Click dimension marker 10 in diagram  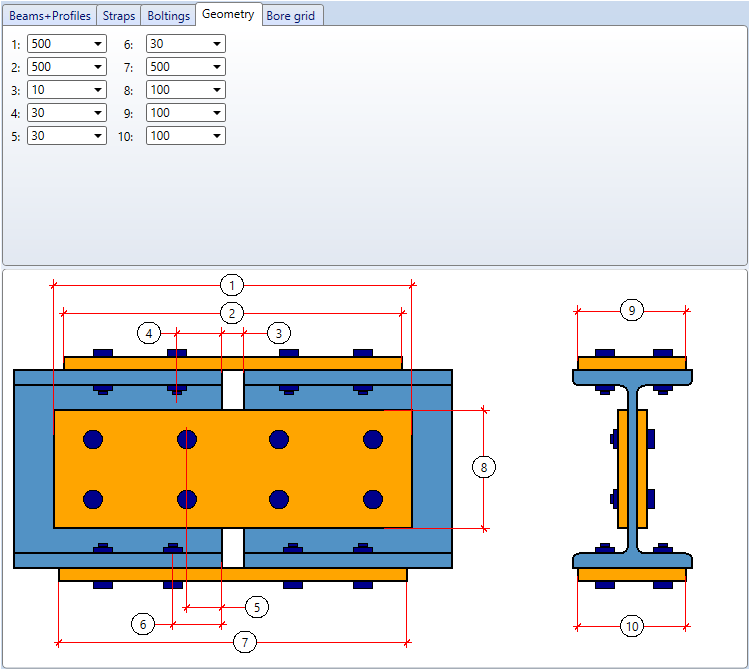[632, 626]
